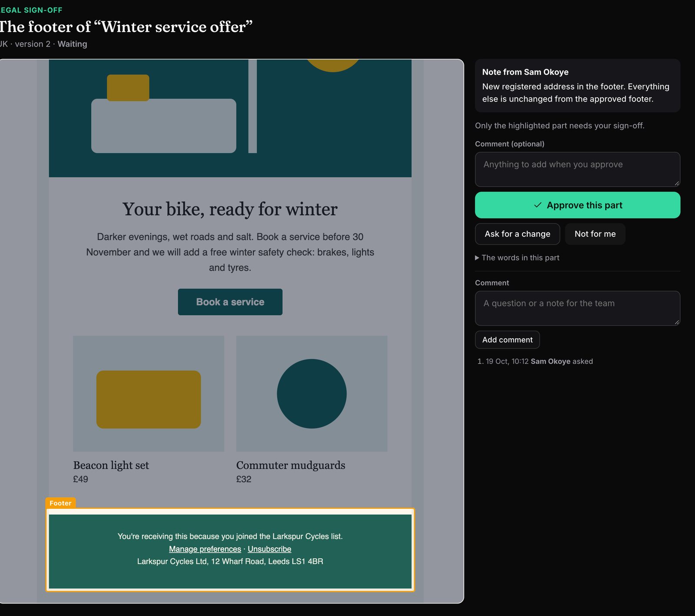Click the Your bike, ready for winter heading
Screen dimensions: 695x616
coord(230,209)
